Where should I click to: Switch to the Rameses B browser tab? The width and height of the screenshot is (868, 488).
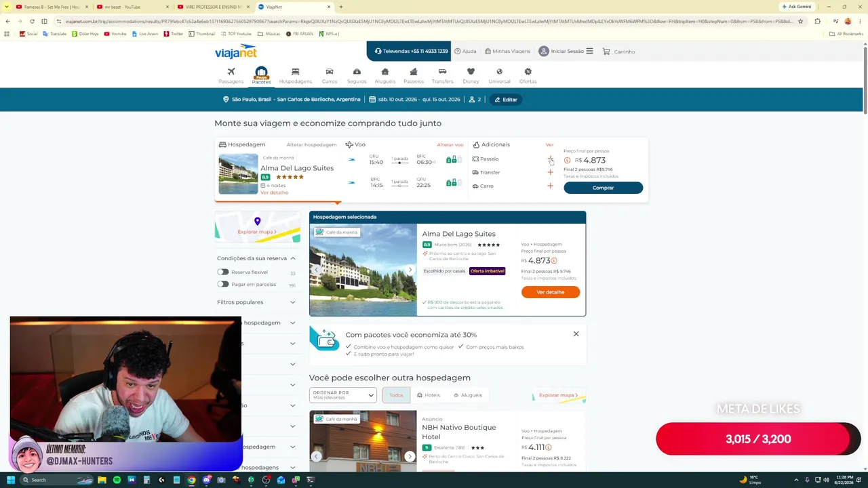coord(51,7)
